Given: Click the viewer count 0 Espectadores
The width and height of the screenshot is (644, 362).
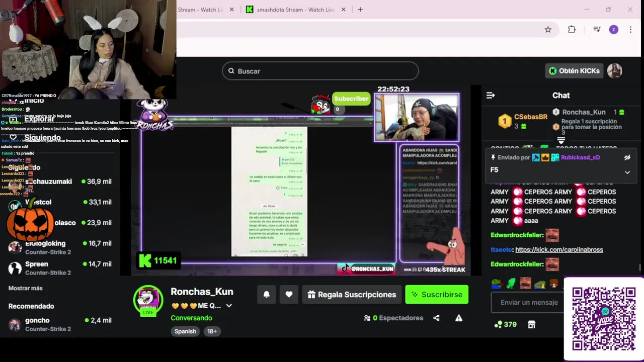Looking at the screenshot, I should coord(394,318).
